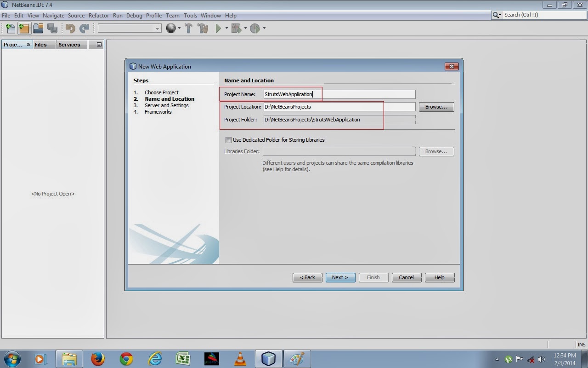
Task: Click the Project Folder field
Action: [339, 120]
